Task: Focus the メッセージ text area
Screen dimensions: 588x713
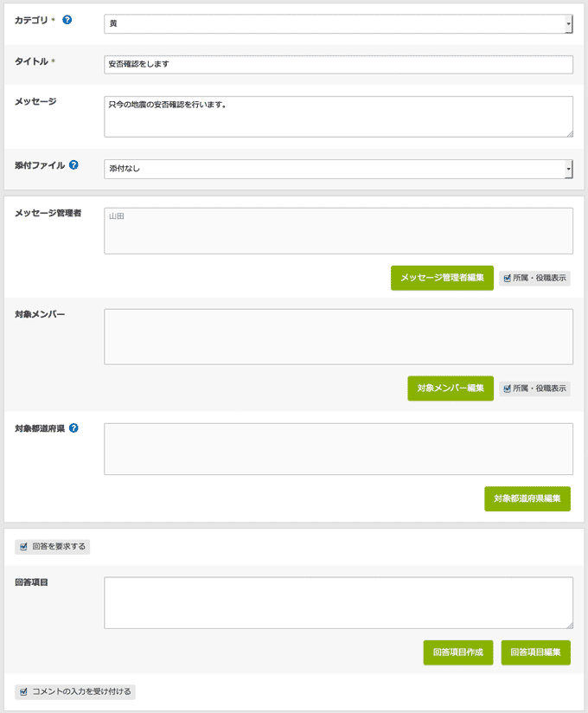Action: point(338,116)
